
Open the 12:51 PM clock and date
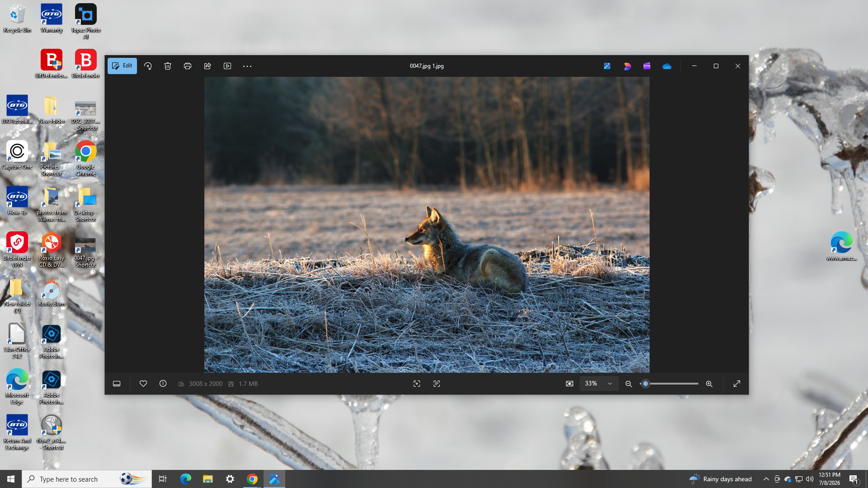coord(830,479)
